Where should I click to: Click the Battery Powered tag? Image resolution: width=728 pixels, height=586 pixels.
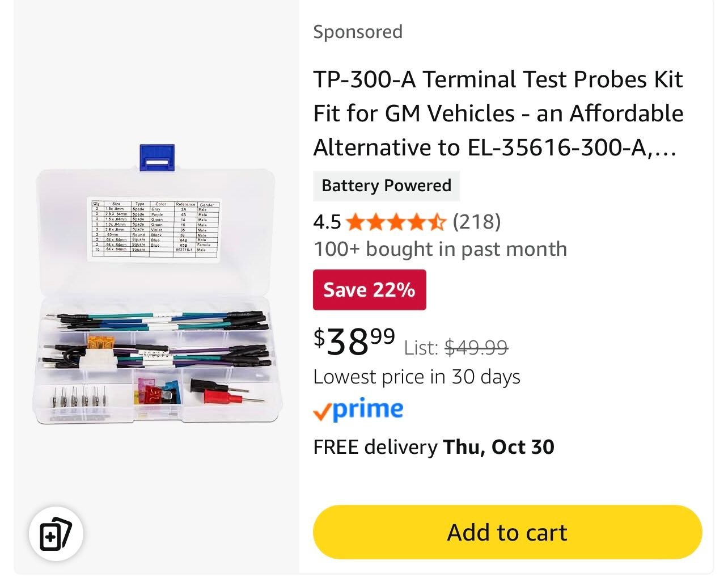[x=387, y=186]
